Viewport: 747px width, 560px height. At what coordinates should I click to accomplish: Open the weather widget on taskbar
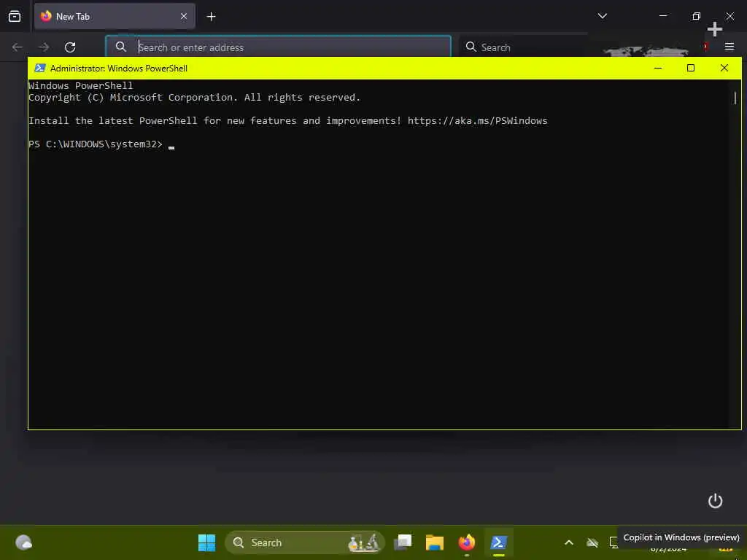23,542
